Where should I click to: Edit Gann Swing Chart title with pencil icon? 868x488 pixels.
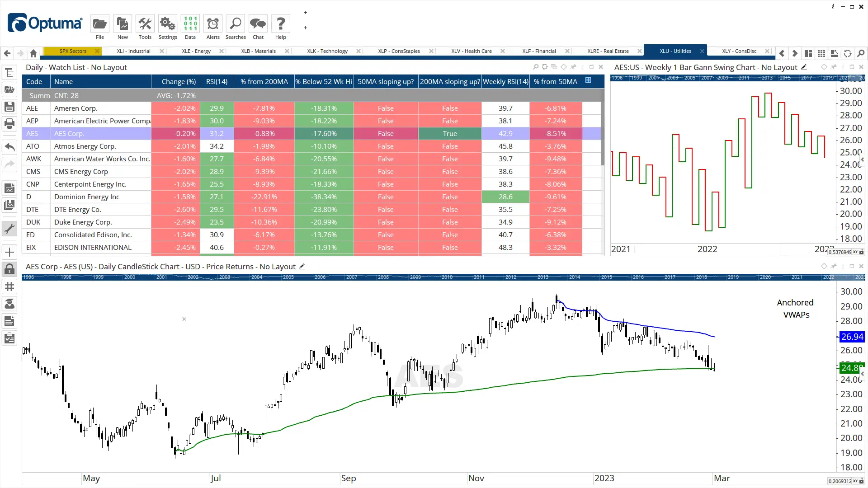click(804, 67)
